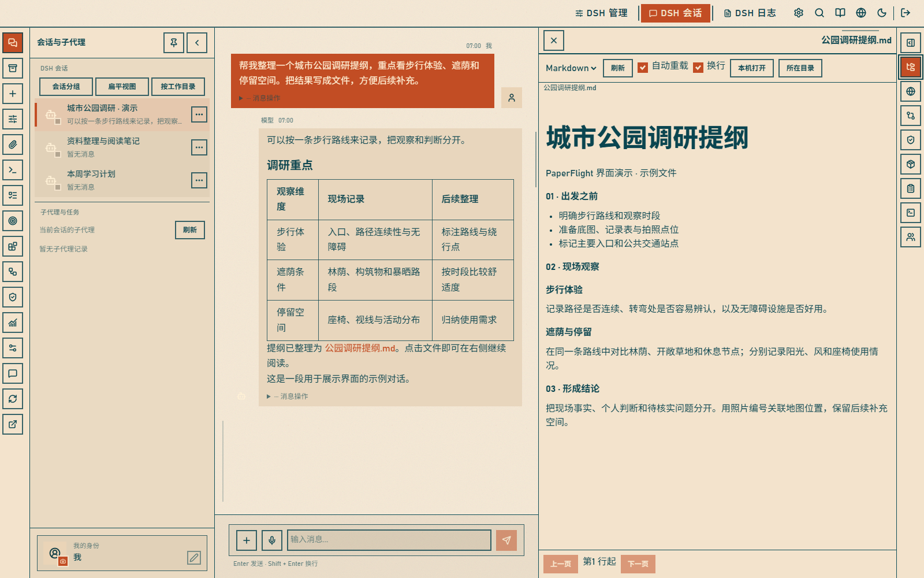Click 本机打开 button
This screenshot has height=578, width=924.
click(752, 68)
